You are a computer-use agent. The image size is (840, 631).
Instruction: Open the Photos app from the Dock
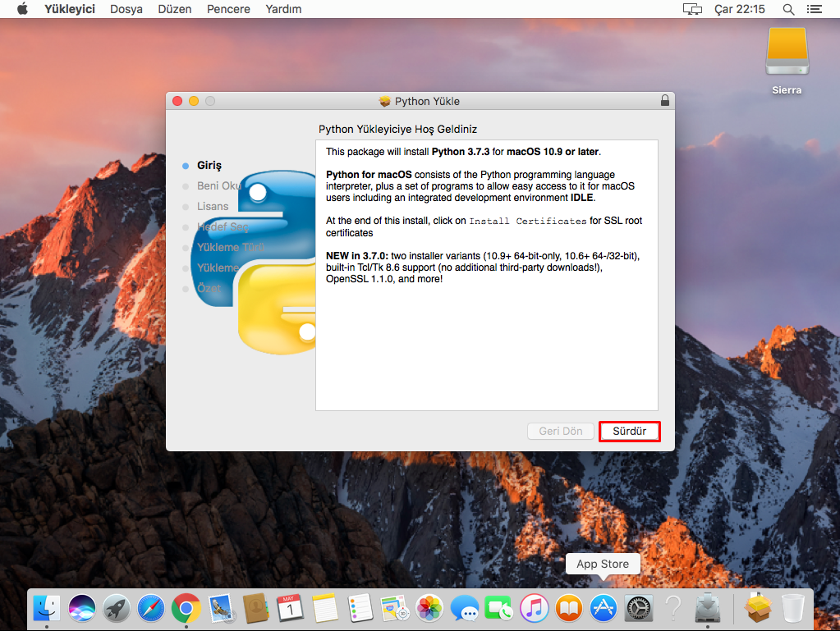[x=429, y=609]
